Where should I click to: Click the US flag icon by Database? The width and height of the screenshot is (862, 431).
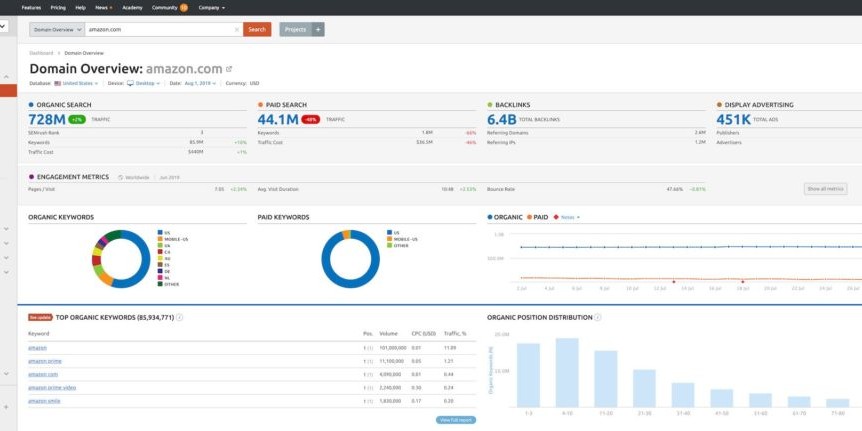(57, 84)
